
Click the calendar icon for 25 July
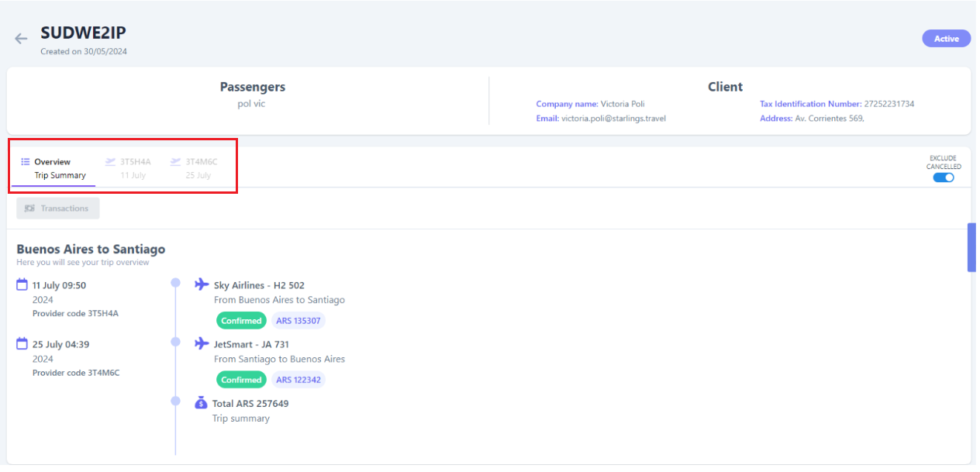click(22, 344)
